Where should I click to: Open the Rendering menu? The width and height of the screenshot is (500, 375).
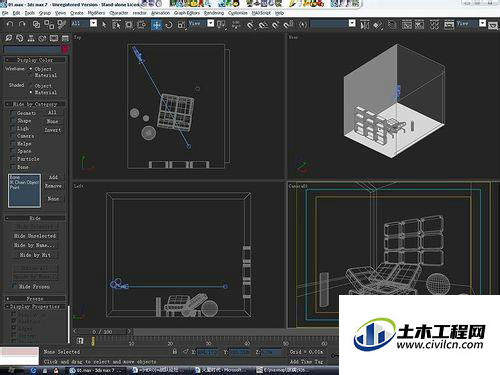[x=214, y=13]
